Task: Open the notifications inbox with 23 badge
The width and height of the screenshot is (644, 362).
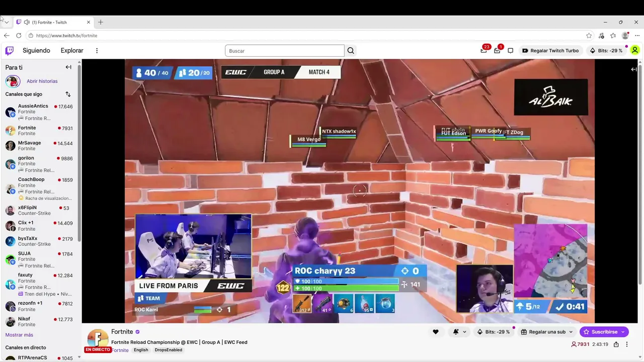Action: [x=484, y=50]
